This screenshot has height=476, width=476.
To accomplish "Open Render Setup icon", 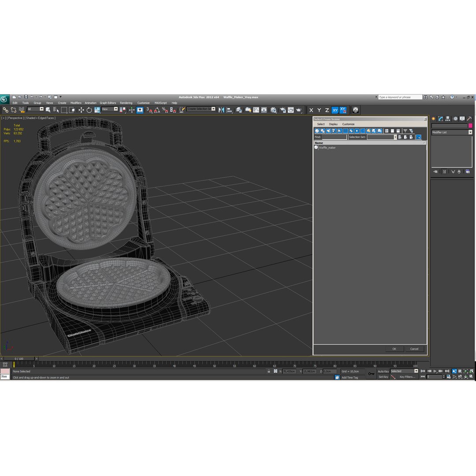I will coord(283,110).
